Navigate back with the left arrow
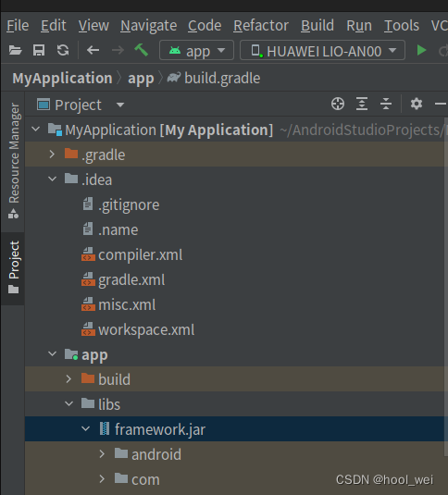The width and height of the screenshot is (448, 495). tap(93, 50)
